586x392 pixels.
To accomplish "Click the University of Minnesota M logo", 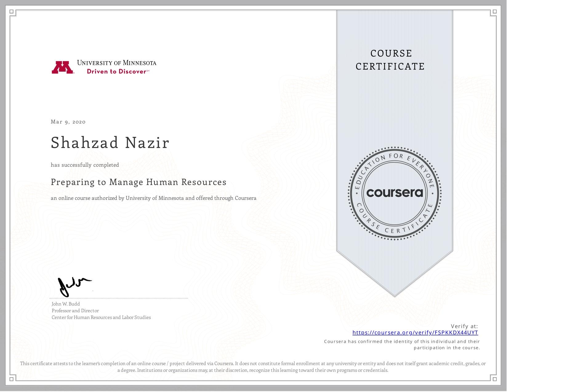I will [63, 68].
